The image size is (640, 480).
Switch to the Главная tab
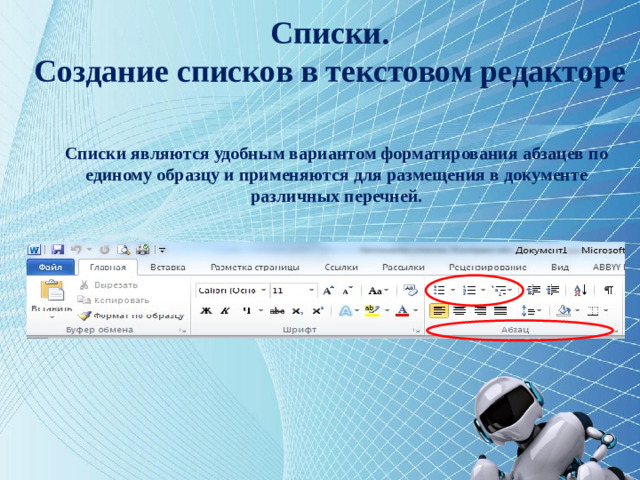(x=108, y=267)
